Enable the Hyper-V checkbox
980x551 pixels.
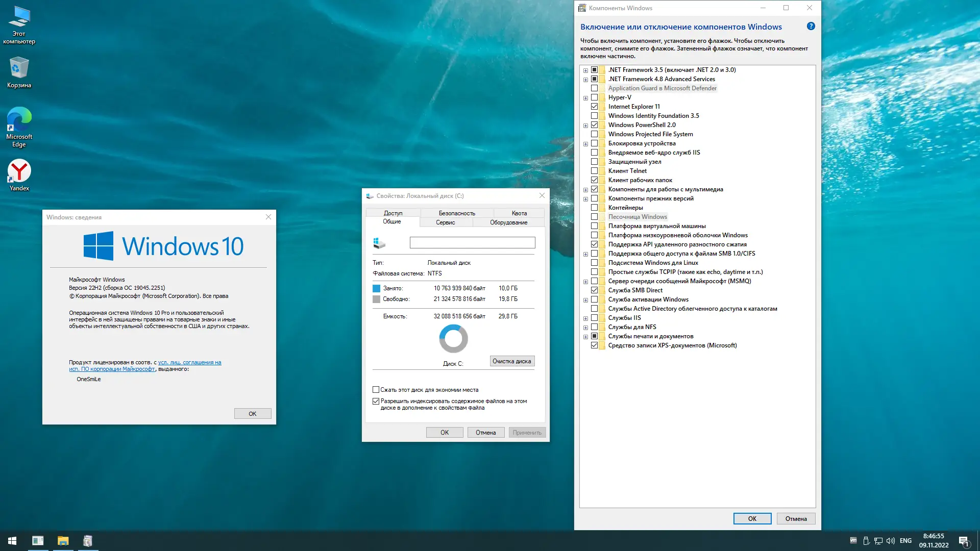594,97
